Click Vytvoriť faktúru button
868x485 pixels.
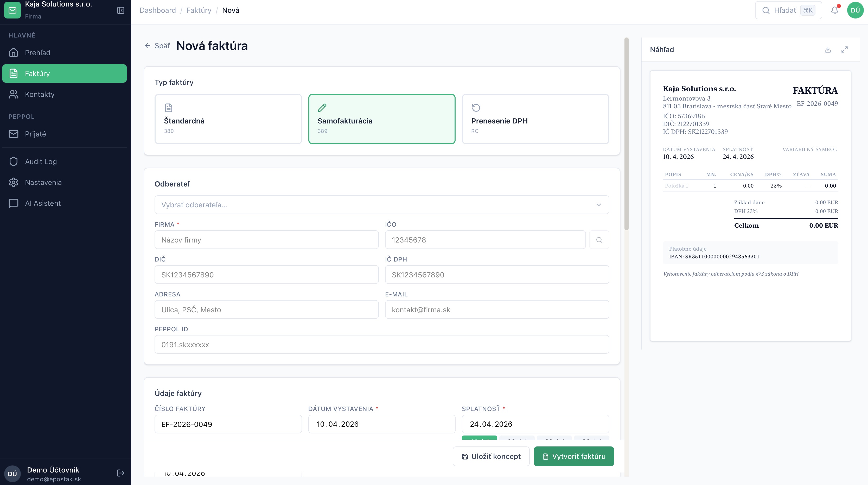pyautogui.click(x=573, y=456)
